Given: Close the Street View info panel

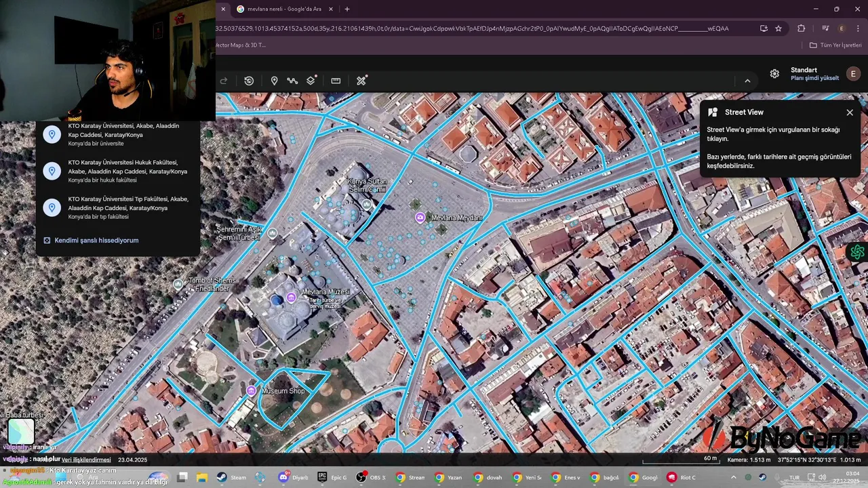Looking at the screenshot, I should pos(850,113).
